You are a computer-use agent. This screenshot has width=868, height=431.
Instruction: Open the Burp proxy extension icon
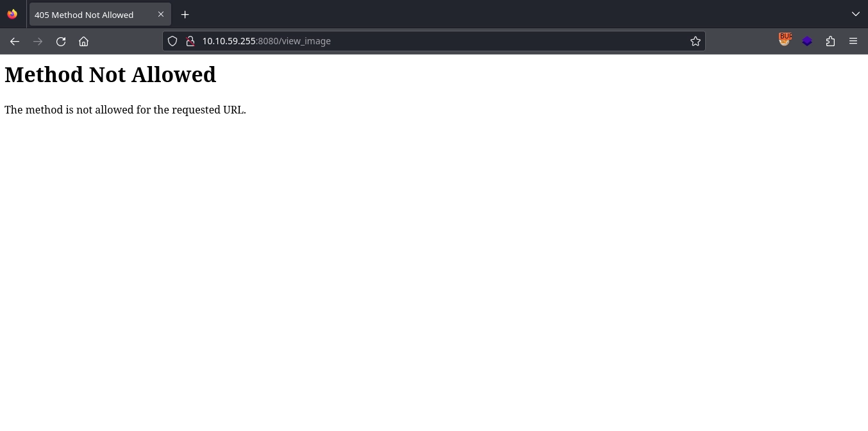(785, 40)
